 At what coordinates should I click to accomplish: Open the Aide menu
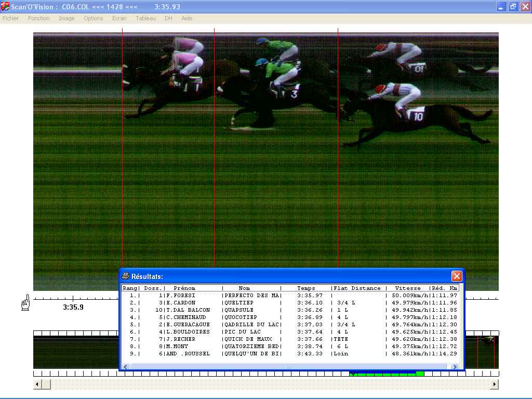point(187,18)
